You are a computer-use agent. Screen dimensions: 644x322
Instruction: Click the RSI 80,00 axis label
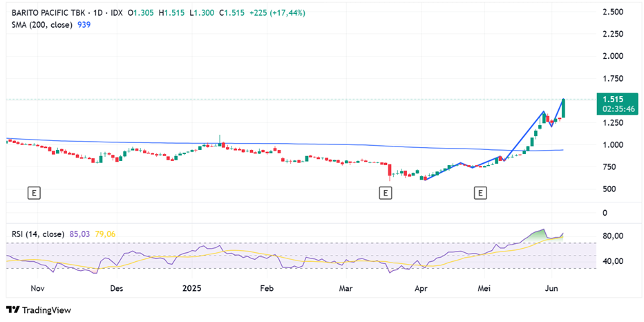coord(613,236)
